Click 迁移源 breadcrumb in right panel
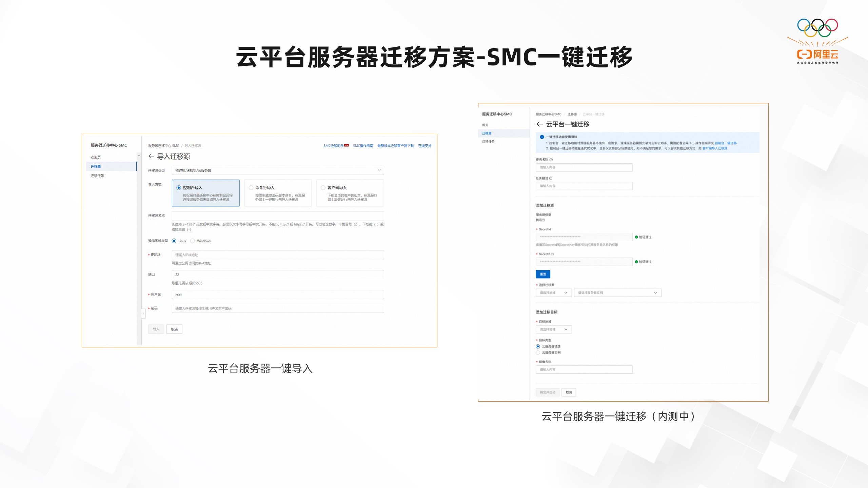The width and height of the screenshot is (868, 488). point(572,114)
